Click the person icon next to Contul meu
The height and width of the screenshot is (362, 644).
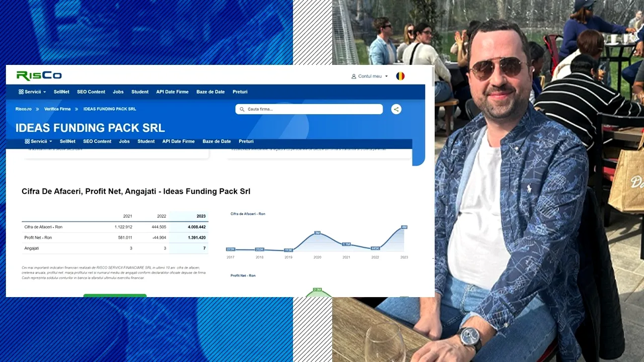[x=353, y=76]
